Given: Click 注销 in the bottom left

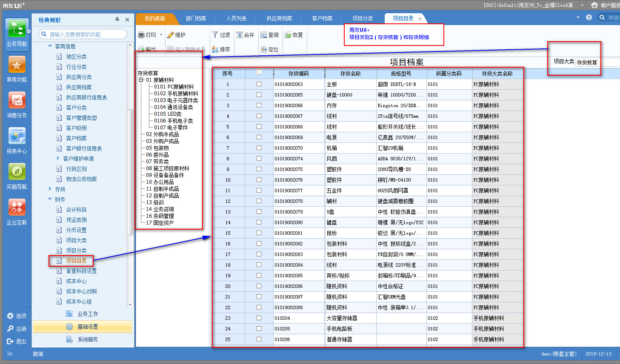Looking at the screenshot, I should (17, 329).
